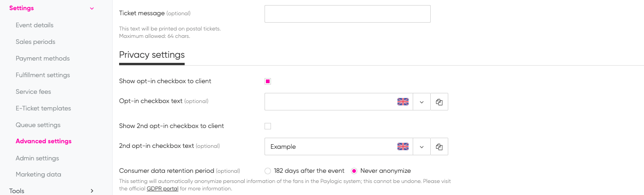Open language dropdown for 2nd opt-in text
This screenshot has height=195, width=644.
421,146
